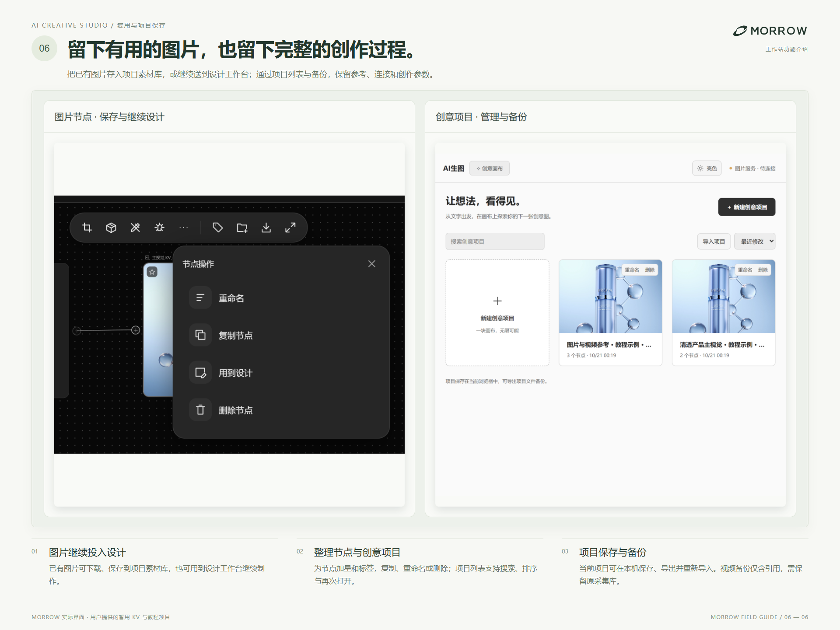Click the save-to-folder icon with plus

[x=242, y=227]
